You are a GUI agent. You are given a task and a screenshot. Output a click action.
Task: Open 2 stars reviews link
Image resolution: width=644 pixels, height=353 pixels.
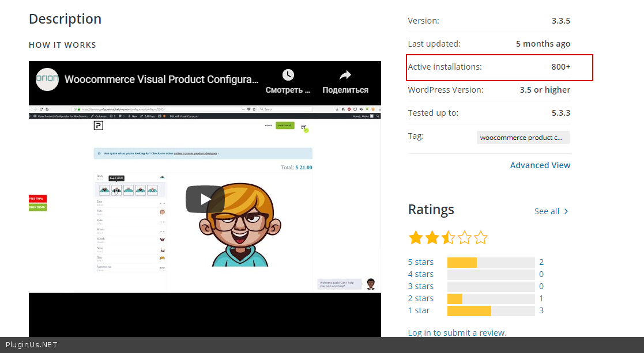420,298
